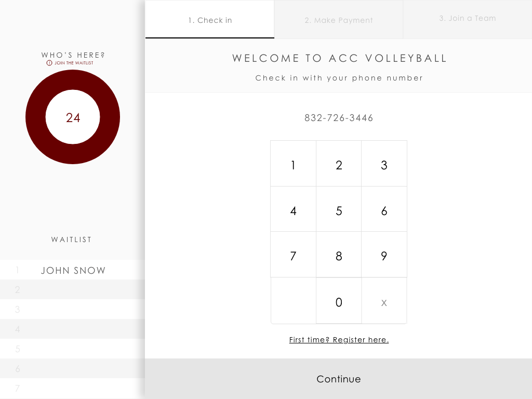Tap the number 6 keypad button
The image size is (532, 399).
(x=384, y=209)
